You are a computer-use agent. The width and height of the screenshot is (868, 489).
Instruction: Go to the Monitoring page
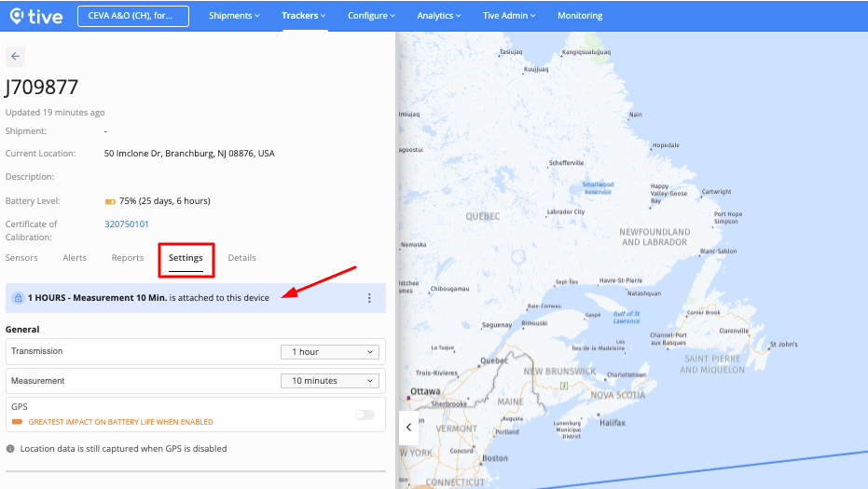(580, 16)
